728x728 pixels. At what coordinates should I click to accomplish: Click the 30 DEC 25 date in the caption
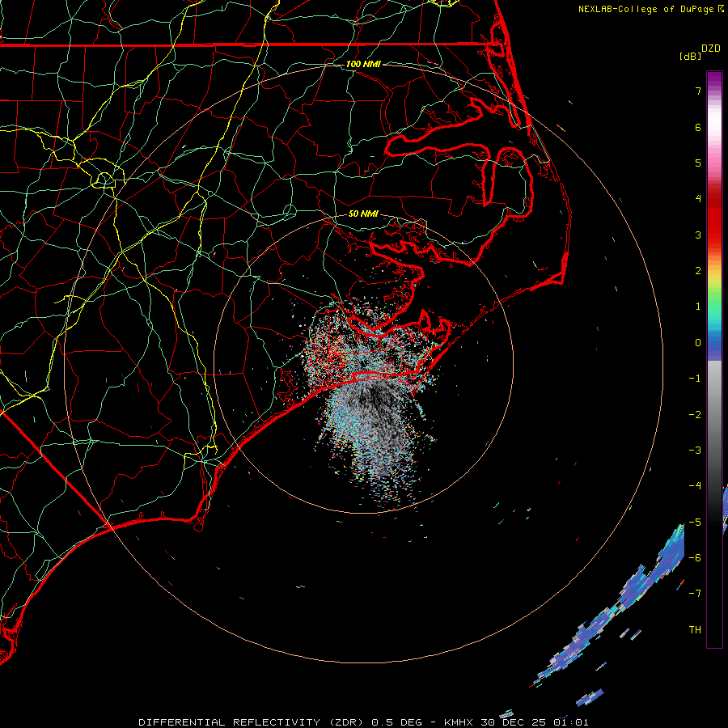pyautogui.click(x=514, y=722)
